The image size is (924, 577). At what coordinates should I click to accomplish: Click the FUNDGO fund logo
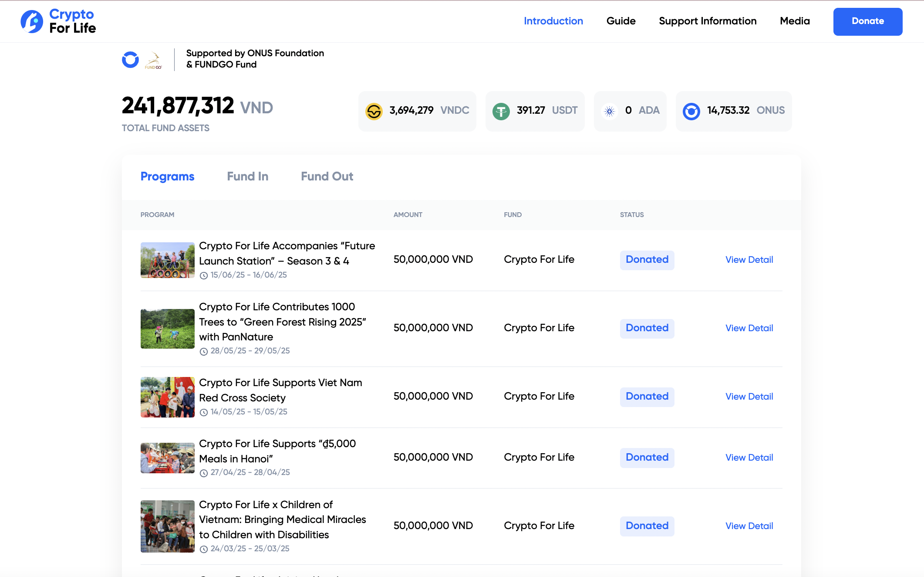pos(153,61)
